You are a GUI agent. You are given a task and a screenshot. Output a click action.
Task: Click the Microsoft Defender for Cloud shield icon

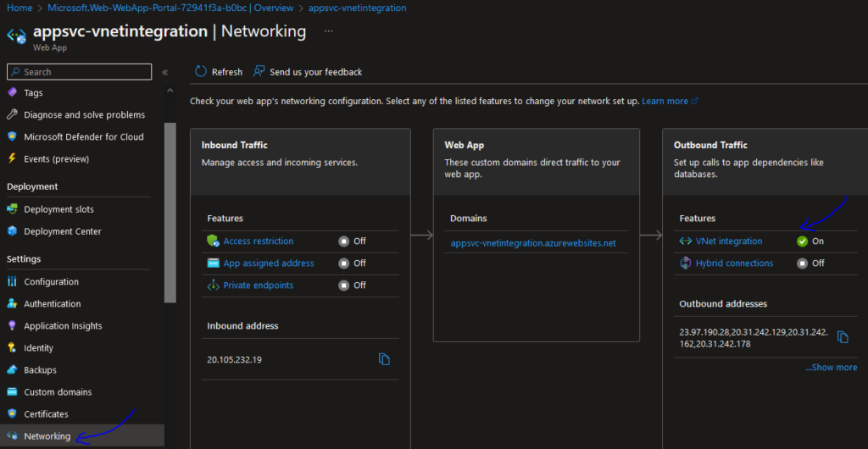12,136
